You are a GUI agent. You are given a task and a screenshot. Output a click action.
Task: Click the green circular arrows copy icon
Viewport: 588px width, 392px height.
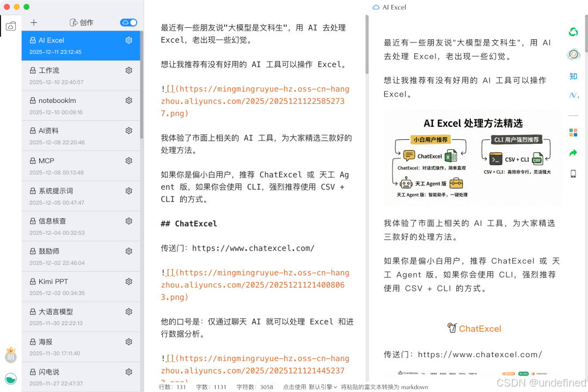click(x=573, y=32)
